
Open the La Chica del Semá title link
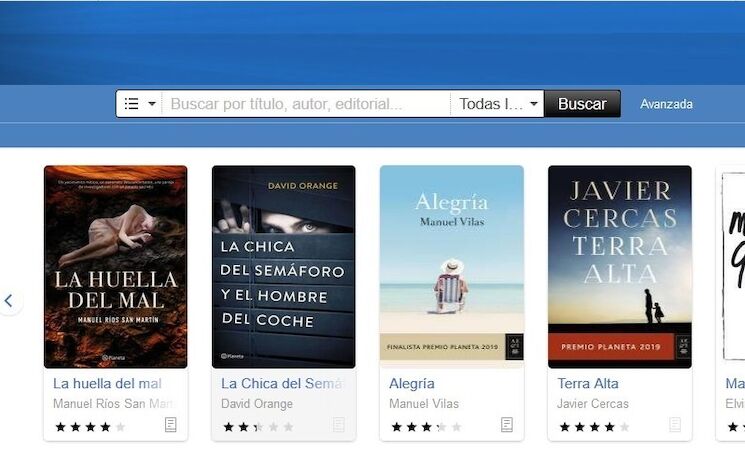tap(282, 383)
